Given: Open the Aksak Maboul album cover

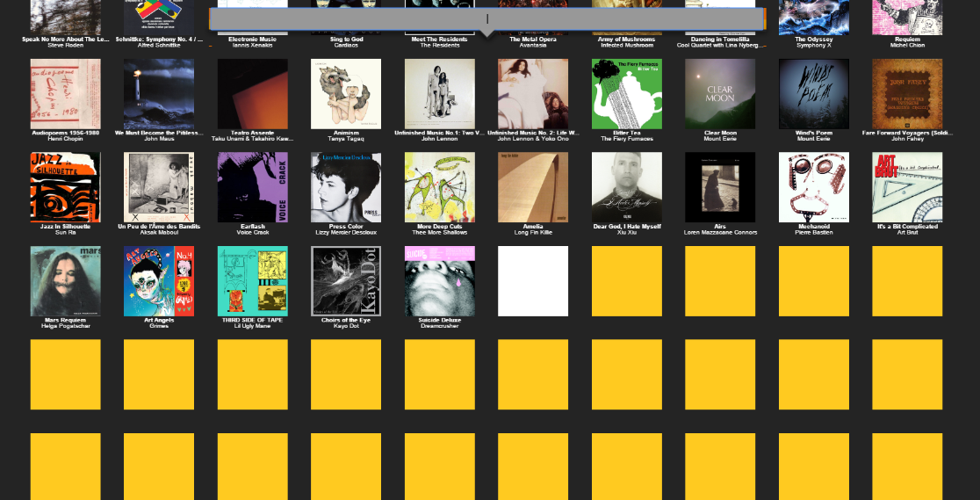Looking at the screenshot, I should 159,187.
